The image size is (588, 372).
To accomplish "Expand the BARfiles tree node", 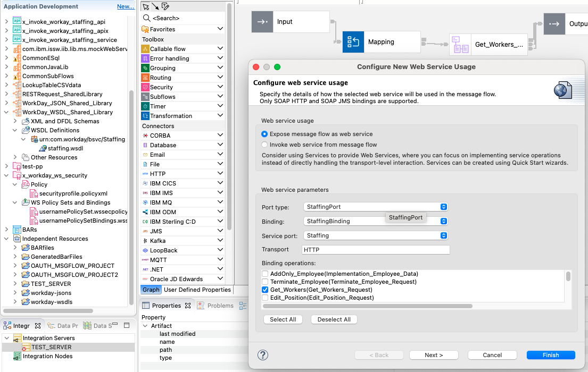I will click(15, 248).
